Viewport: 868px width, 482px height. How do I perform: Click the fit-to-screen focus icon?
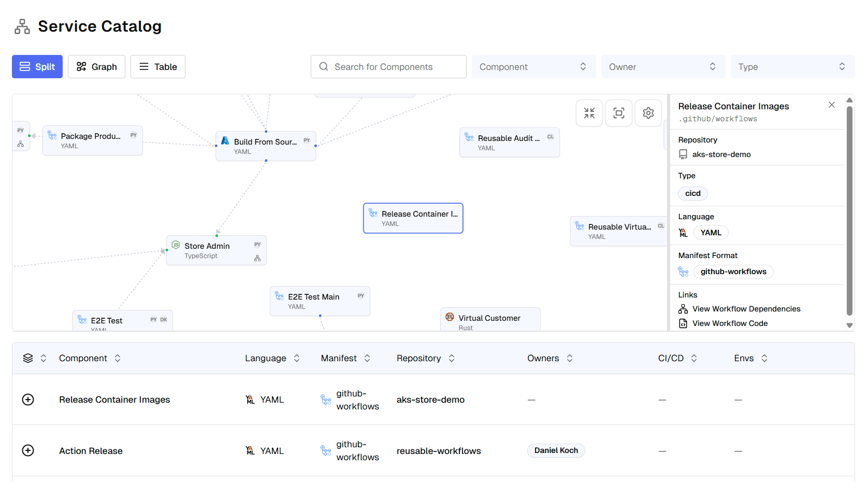coord(619,113)
